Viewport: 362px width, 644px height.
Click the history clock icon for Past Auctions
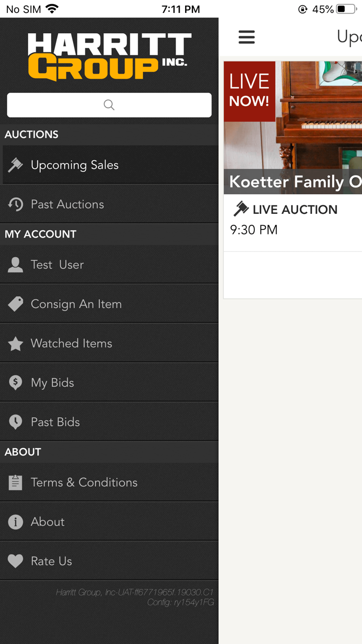16,204
